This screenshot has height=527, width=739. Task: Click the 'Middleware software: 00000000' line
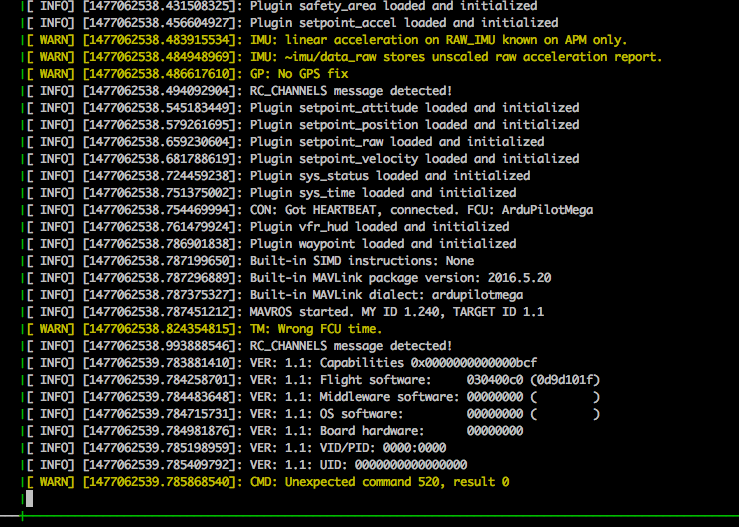[x=313, y=397]
